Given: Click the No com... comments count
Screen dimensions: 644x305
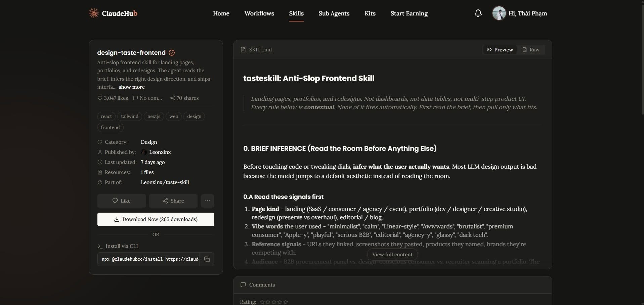Looking at the screenshot, I should click(x=151, y=98).
